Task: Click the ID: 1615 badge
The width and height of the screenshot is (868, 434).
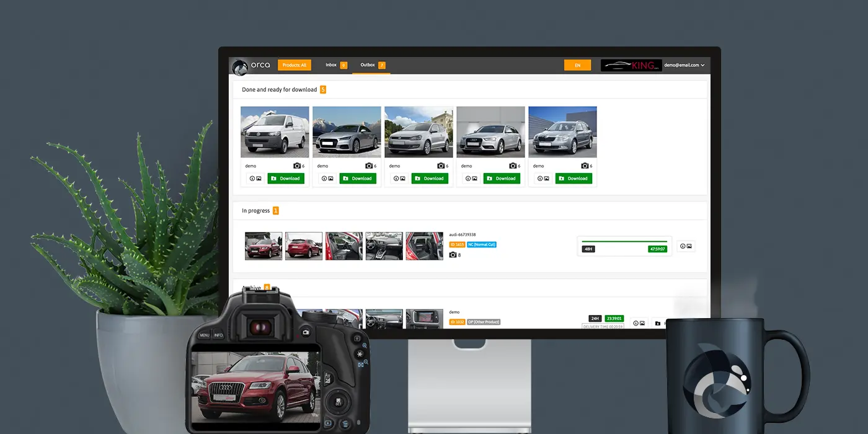Action: (457, 245)
